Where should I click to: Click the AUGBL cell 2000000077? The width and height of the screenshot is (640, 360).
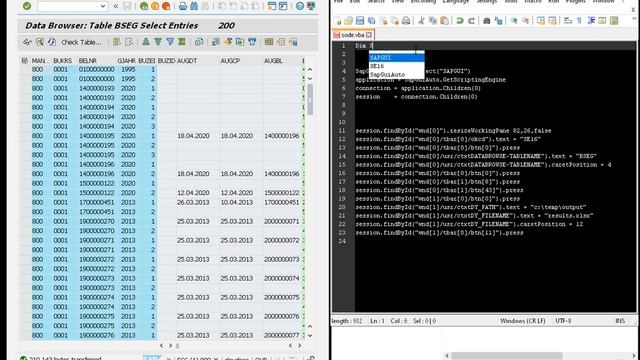click(x=282, y=335)
